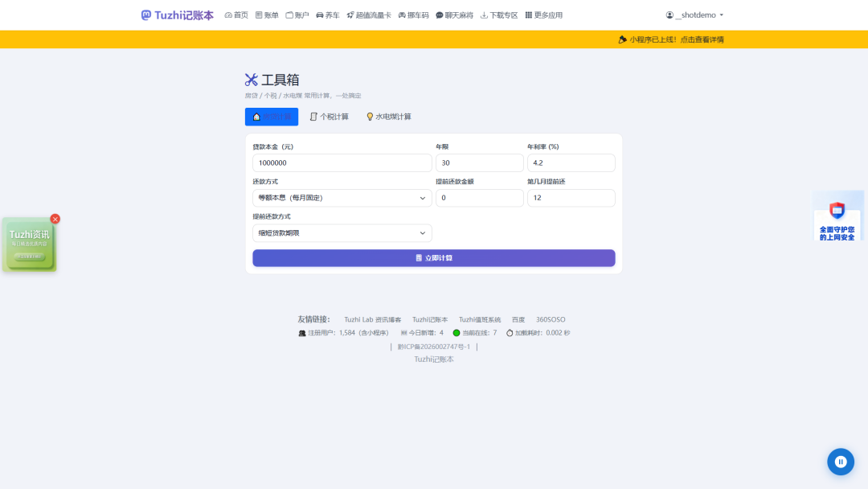The width and height of the screenshot is (868, 489).
Task: Click the receipt icon on 个税计算
Action: point(313,117)
